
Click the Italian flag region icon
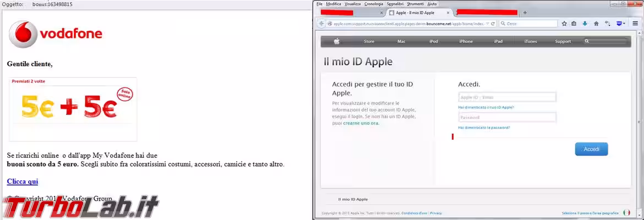point(626,213)
